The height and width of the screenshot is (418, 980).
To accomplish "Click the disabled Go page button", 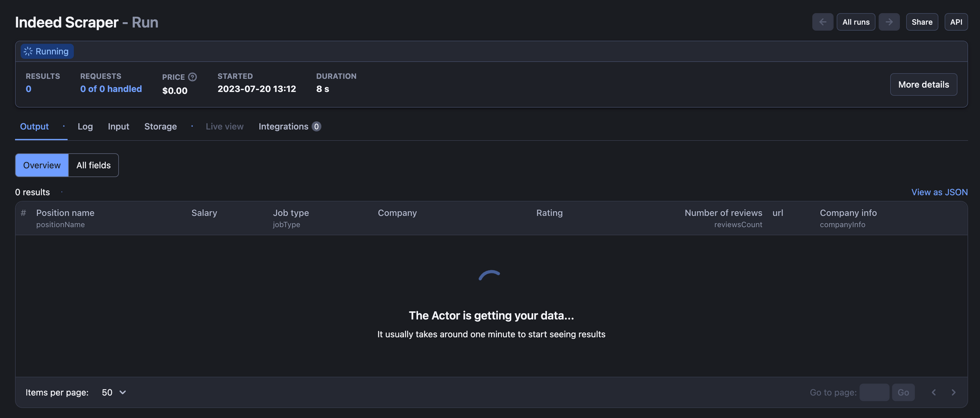I will tap(904, 393).
